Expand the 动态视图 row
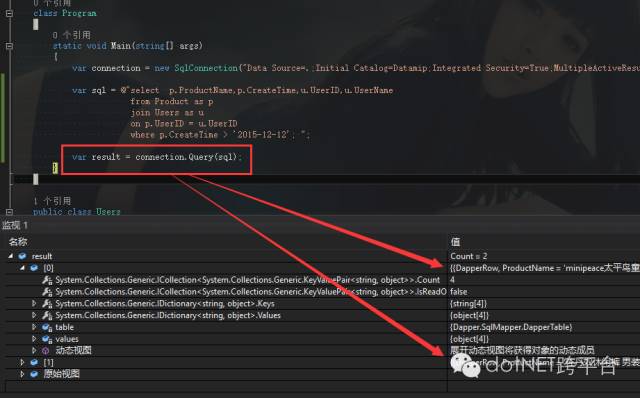The height and width of the screenshot is (398, 640). [34, 350]
